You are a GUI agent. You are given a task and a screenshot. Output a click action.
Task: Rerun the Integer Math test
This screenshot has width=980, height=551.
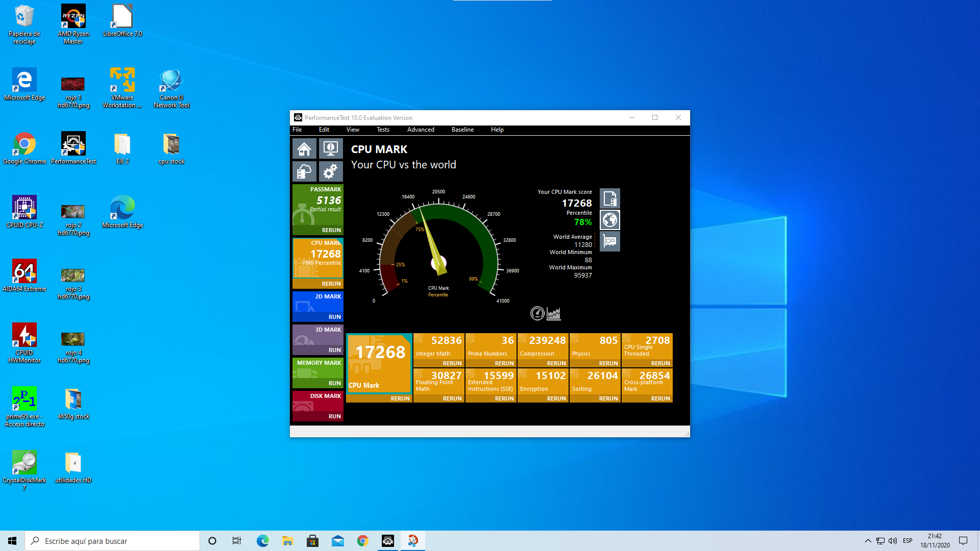click(452, 363)
